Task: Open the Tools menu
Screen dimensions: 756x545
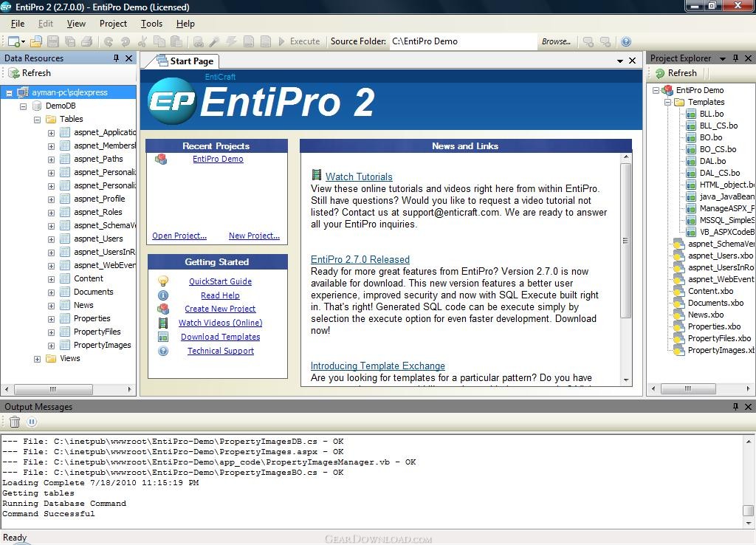Action: coord(151,24)
